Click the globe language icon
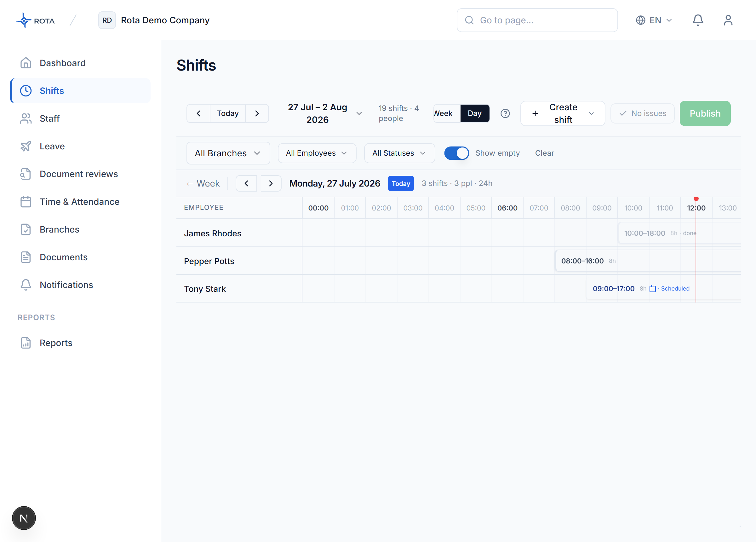 (x=640, y=20)
